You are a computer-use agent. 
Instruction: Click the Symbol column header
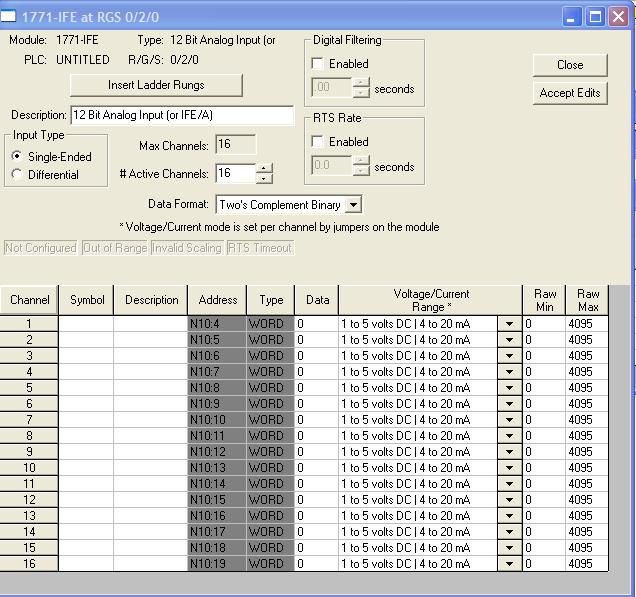(x=86, y=300)
